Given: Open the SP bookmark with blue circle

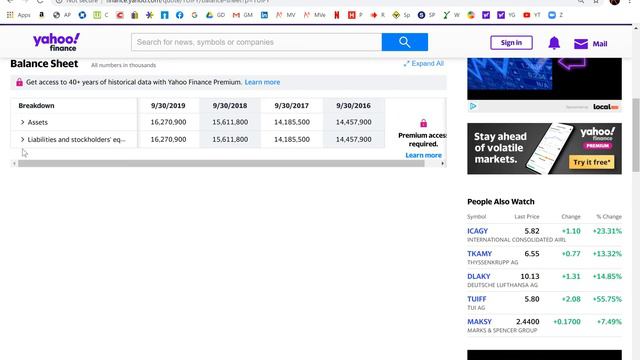Looking at the screenshot, I should 426,15.
